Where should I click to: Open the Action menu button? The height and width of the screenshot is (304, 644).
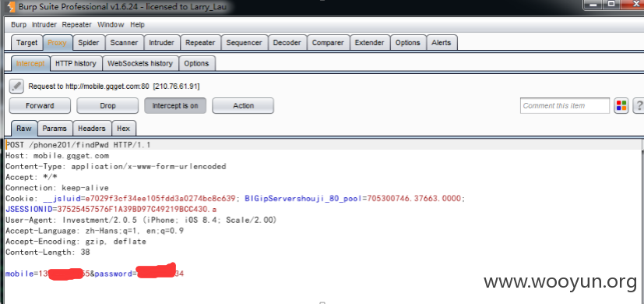(243, 106)
